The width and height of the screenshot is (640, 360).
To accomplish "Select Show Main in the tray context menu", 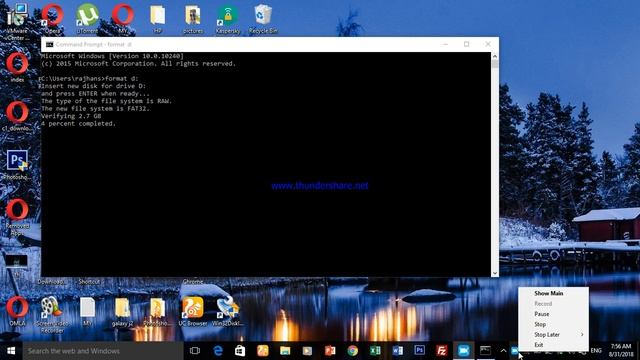I will pyautogui.click(x=549, y=293).
